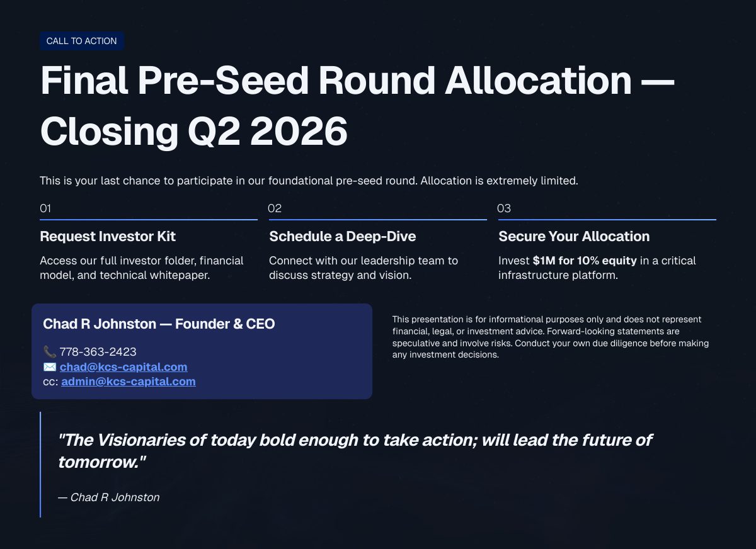Click the investor folder description text
Viewport: 756px width, 549px height.
[142, 268]
